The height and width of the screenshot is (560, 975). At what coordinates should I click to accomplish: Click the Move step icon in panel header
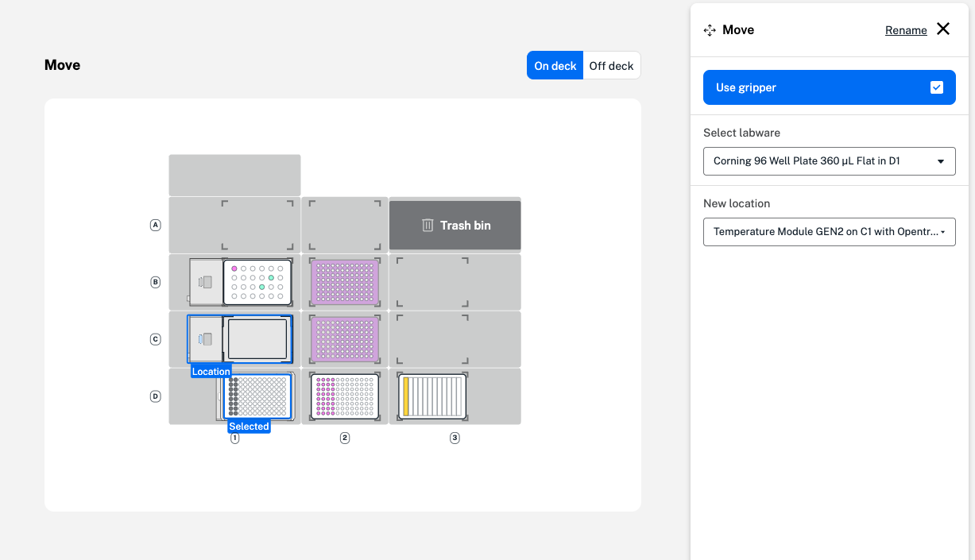click(710, 30)
